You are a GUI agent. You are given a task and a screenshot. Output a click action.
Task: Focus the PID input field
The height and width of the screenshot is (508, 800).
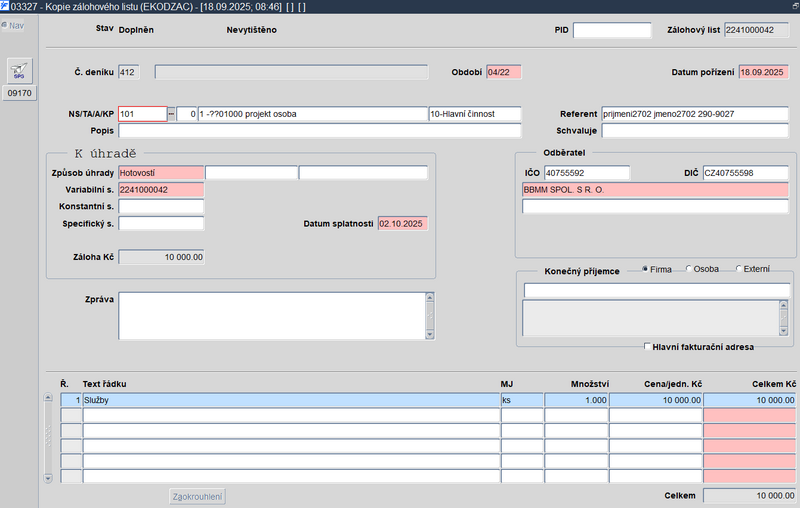(x=612, y=30)
